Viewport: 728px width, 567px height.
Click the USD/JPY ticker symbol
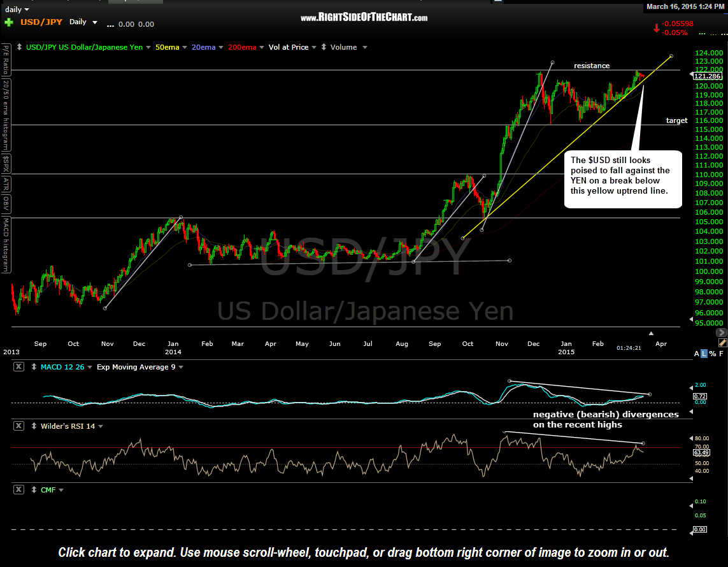pyautogui.click(x=41, y=22)
